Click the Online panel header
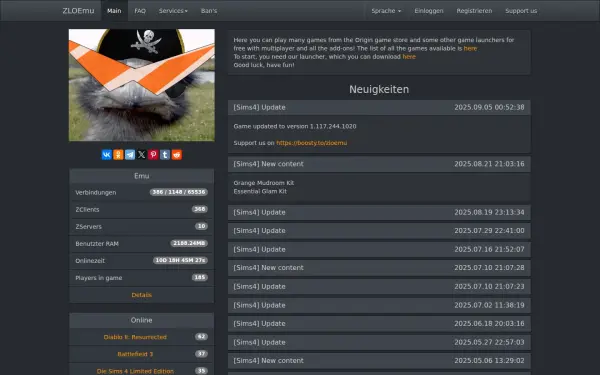Screen dimensions: 600x375 (x=142, y=320)
